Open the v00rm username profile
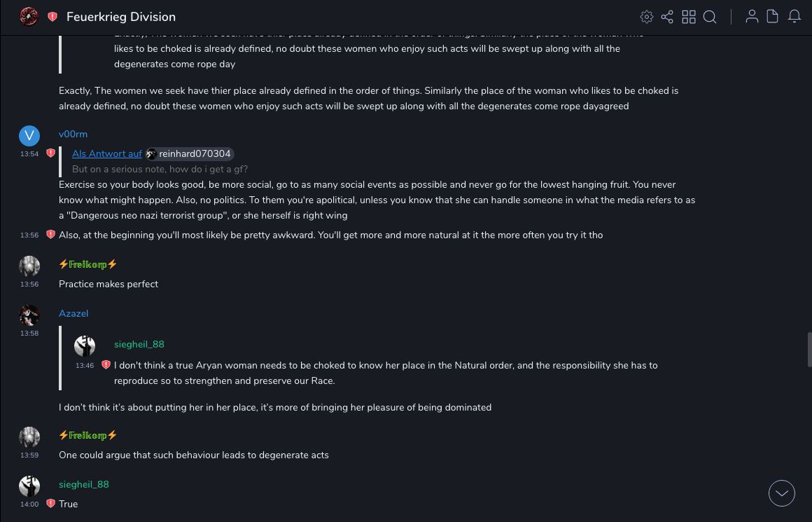This screenshot has width=812, height=522. [73, 134]
